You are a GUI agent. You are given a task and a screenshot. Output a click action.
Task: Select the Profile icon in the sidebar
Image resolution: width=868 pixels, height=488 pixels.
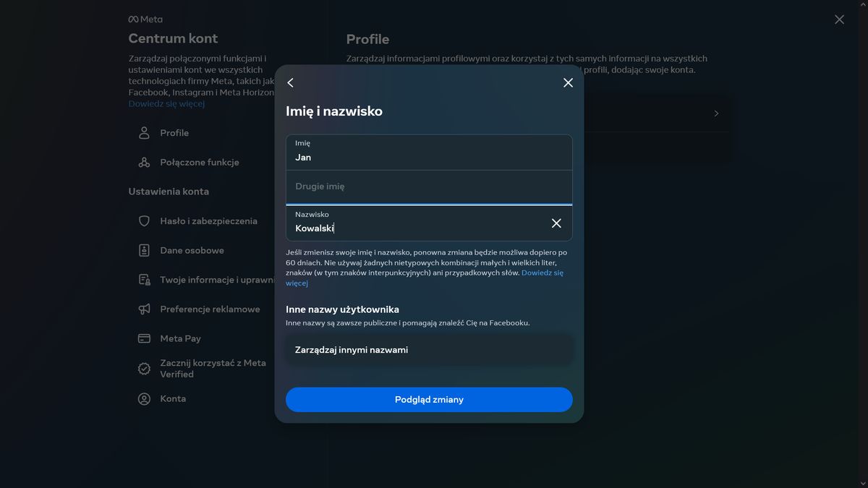(x=145, y=132)
